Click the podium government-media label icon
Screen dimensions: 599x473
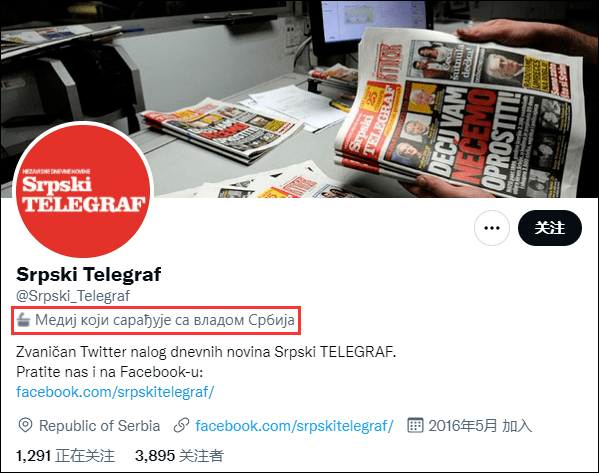[23, 320]
